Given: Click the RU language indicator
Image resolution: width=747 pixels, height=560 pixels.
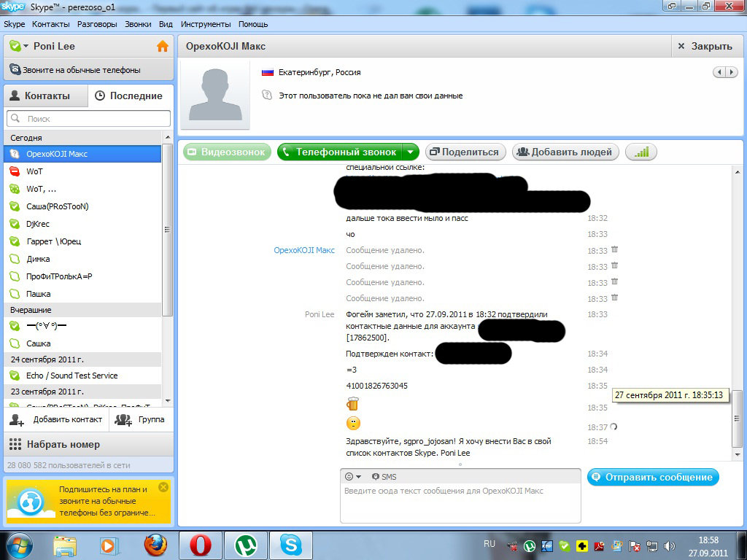Looking at the screenshot, I should 489,544.
